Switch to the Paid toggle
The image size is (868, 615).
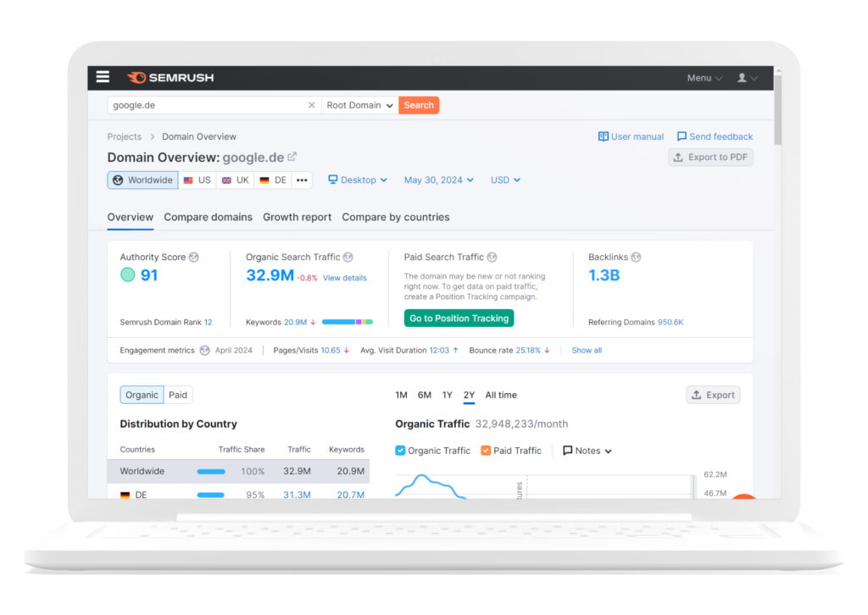(178, 395)
